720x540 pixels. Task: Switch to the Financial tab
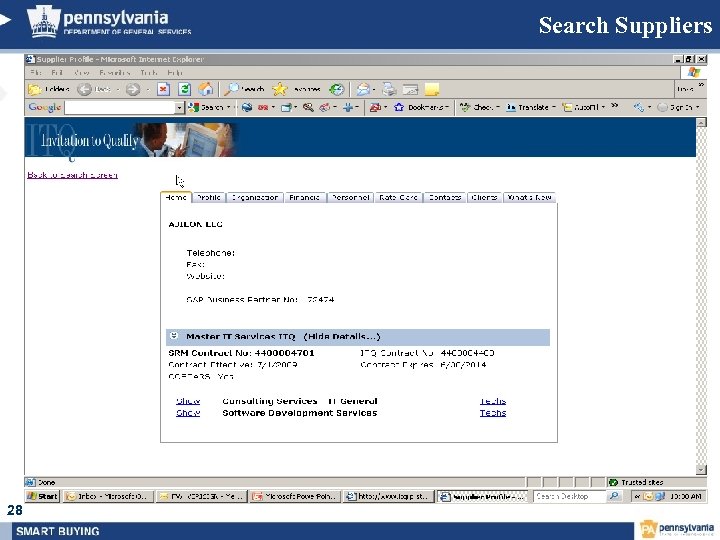[304, 197]
